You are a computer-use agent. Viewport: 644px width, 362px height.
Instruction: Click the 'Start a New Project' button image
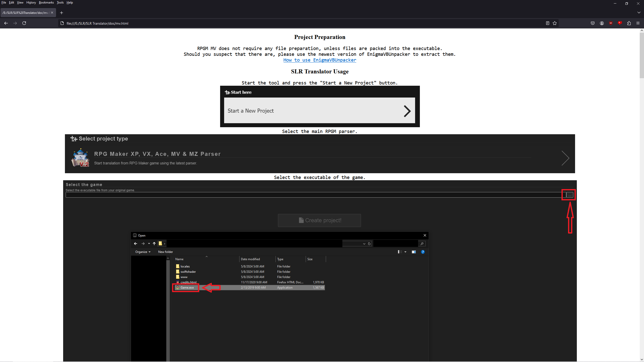(x=319, y=111)
